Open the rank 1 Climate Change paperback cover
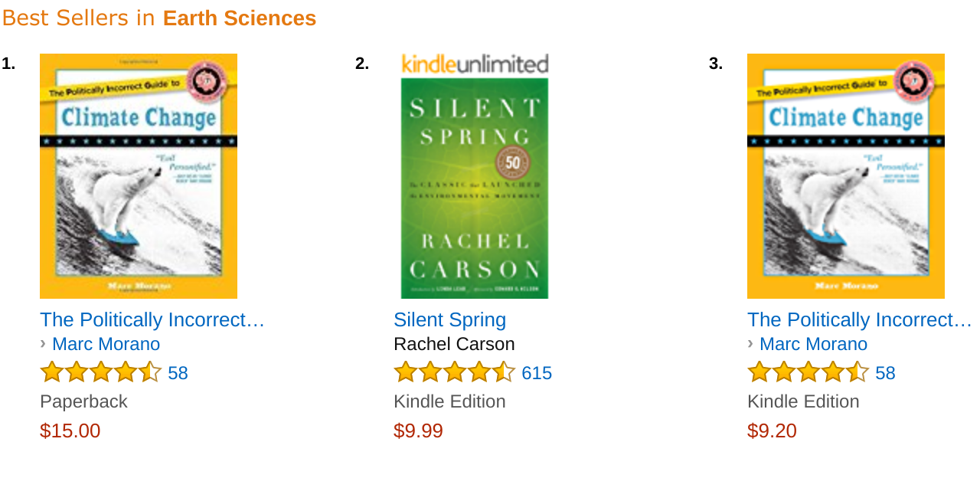 pyautogui.click(x=139, y=176)
